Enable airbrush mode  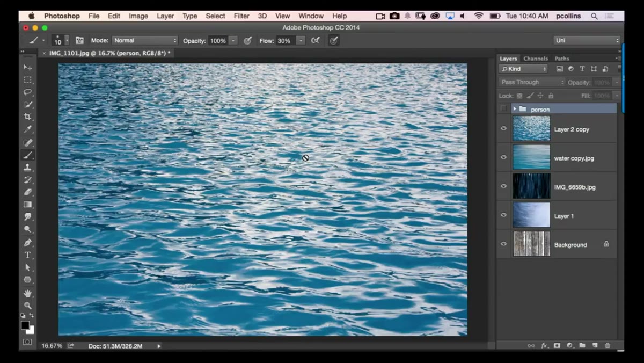pos(316,40)
